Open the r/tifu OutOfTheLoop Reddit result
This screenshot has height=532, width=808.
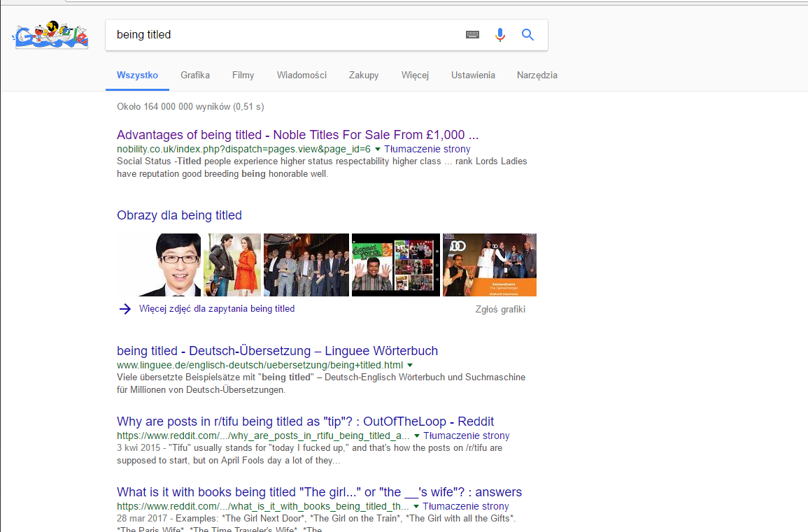click(305, 422)
